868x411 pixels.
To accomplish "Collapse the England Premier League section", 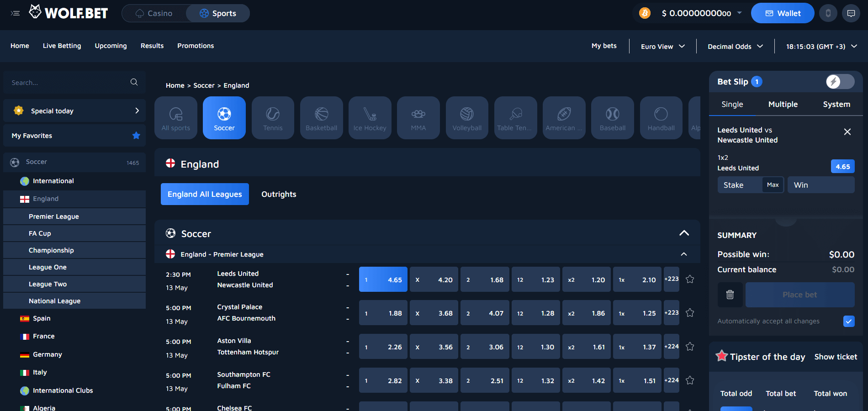I will pyautogui.click(x=684, y=254).
